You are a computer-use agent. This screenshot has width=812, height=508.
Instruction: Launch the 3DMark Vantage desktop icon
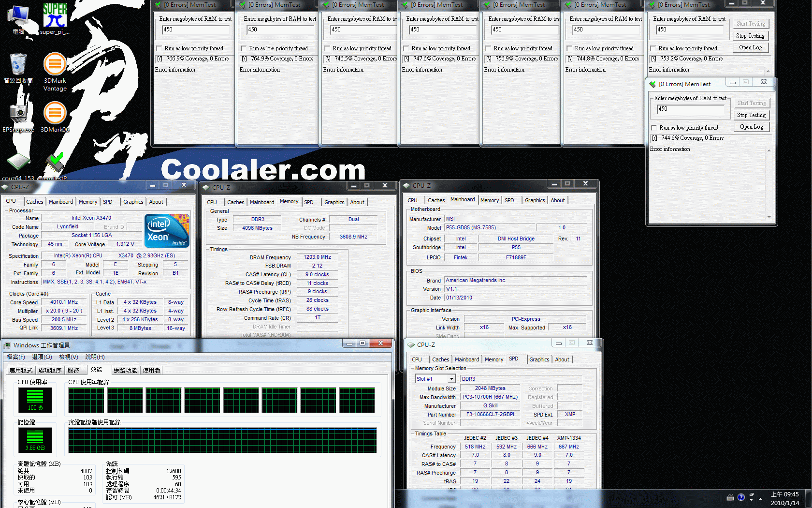55,72
